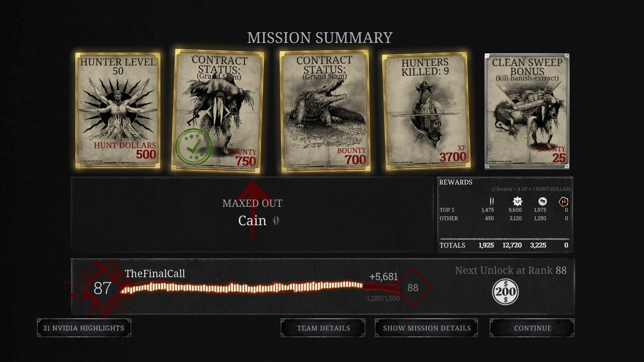Select the Clean Sweep Bonus card

[x=527, y=111]
